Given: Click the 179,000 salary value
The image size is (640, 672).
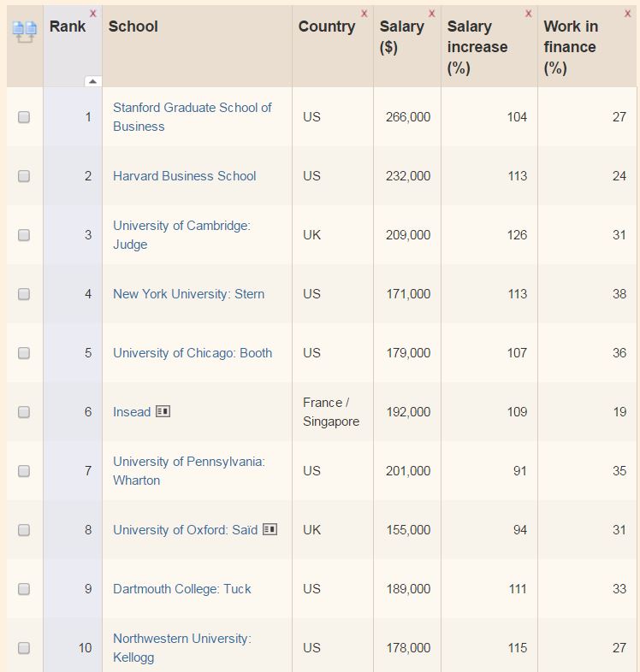Looking at the screenshot, I should coord(408,353).
